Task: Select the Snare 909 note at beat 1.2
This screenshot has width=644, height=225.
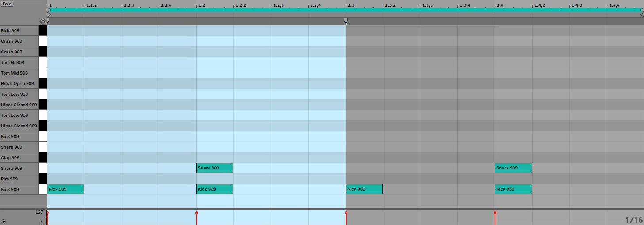Action: (214, 168)
